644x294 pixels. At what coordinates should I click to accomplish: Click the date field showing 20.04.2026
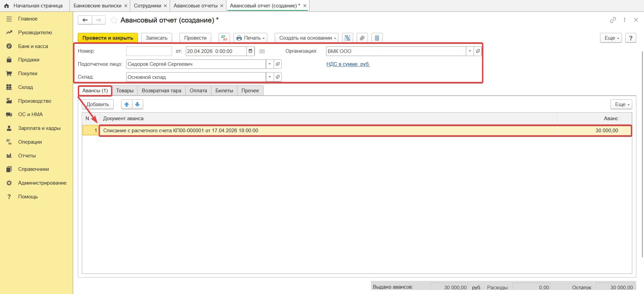216,51
